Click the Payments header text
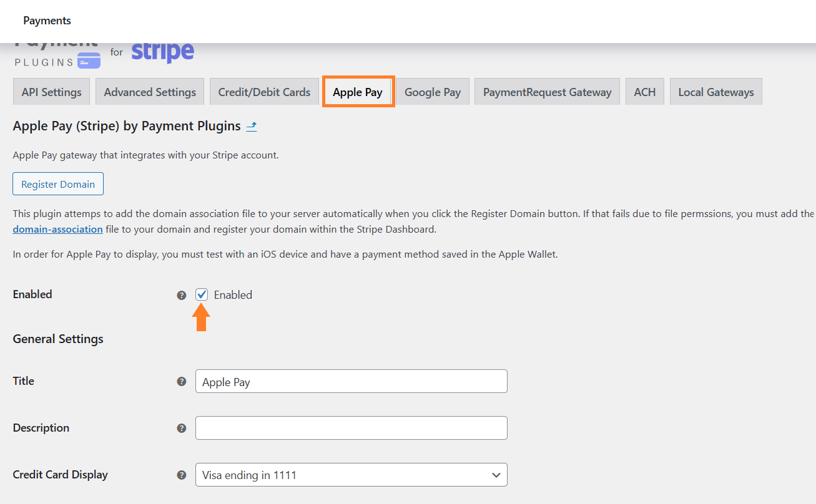This screenshot has width=816, height=504. (x=47, y=21)
